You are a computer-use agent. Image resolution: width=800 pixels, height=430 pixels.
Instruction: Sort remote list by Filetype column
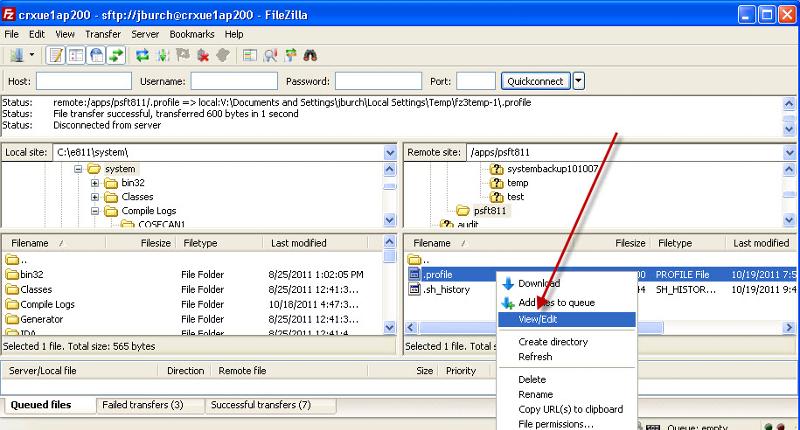[687, 243]
